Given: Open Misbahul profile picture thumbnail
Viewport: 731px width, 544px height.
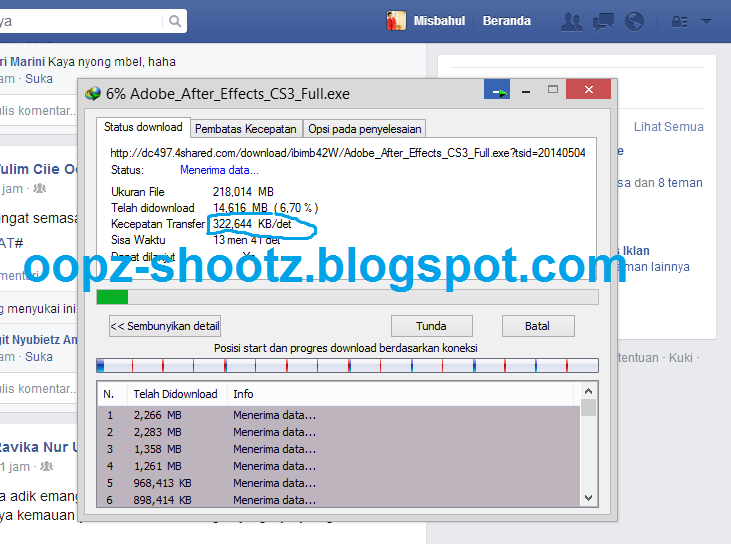Looking at the screenshot, I should click(x=396, y=21).
